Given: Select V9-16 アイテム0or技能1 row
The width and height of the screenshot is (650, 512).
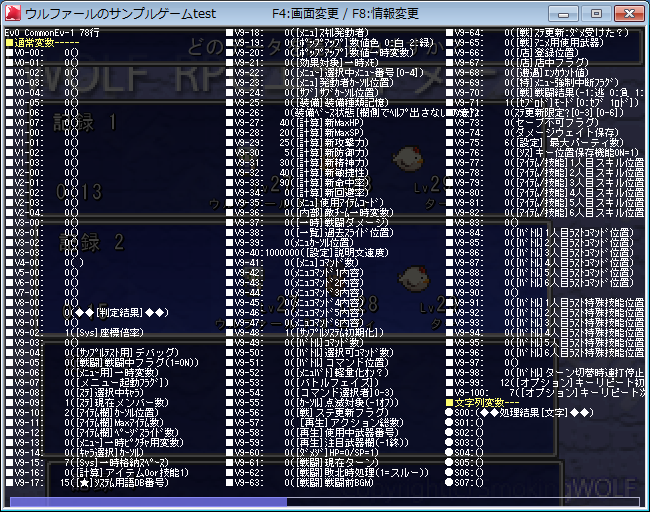Looking at the screenshot, I should point(97,472).
